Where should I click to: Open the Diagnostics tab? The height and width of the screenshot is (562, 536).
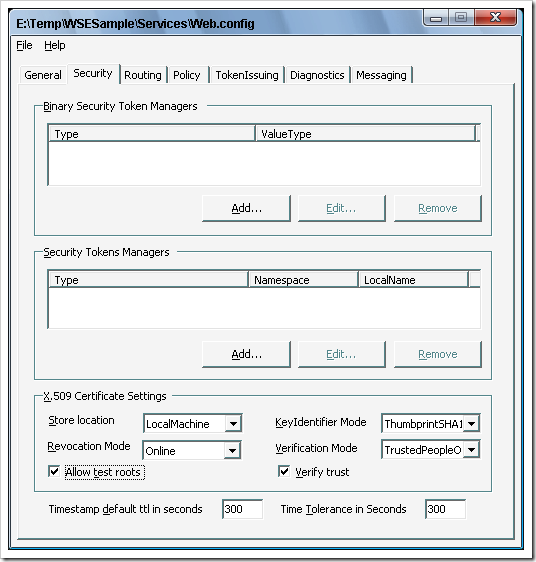pyautogui.click(x=317, y=75)
